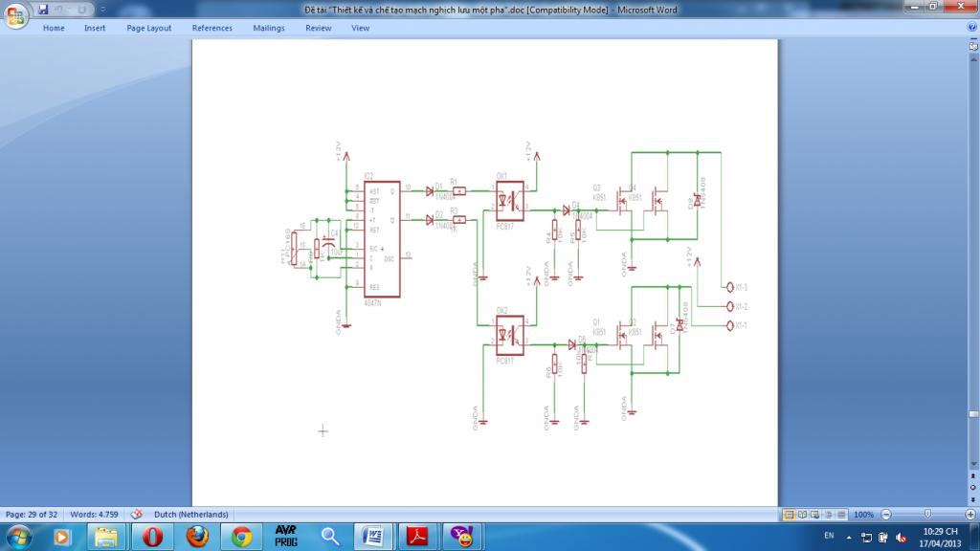
Task: Switch to Full Screen Reading view
Action: (802, 514)
